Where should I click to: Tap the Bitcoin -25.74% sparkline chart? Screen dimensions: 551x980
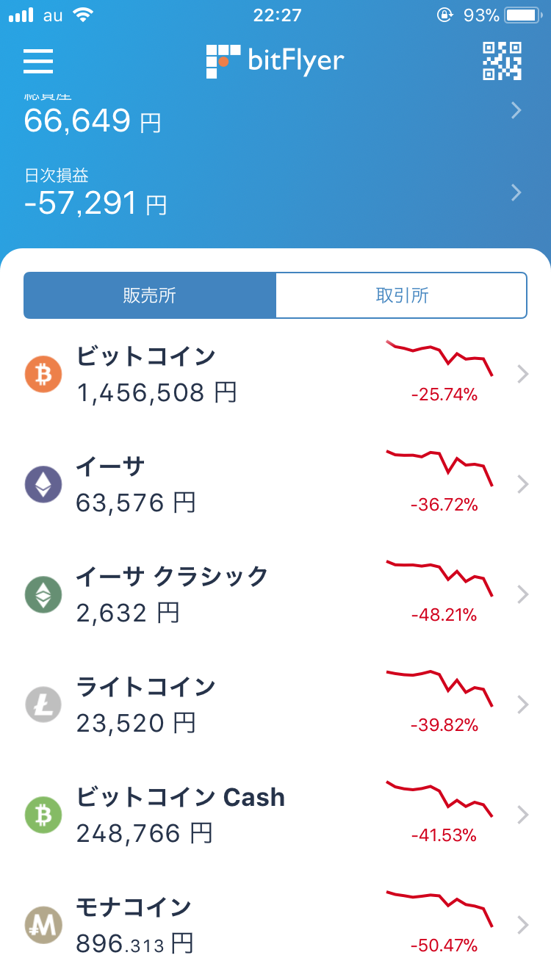[x=439, y=359]
